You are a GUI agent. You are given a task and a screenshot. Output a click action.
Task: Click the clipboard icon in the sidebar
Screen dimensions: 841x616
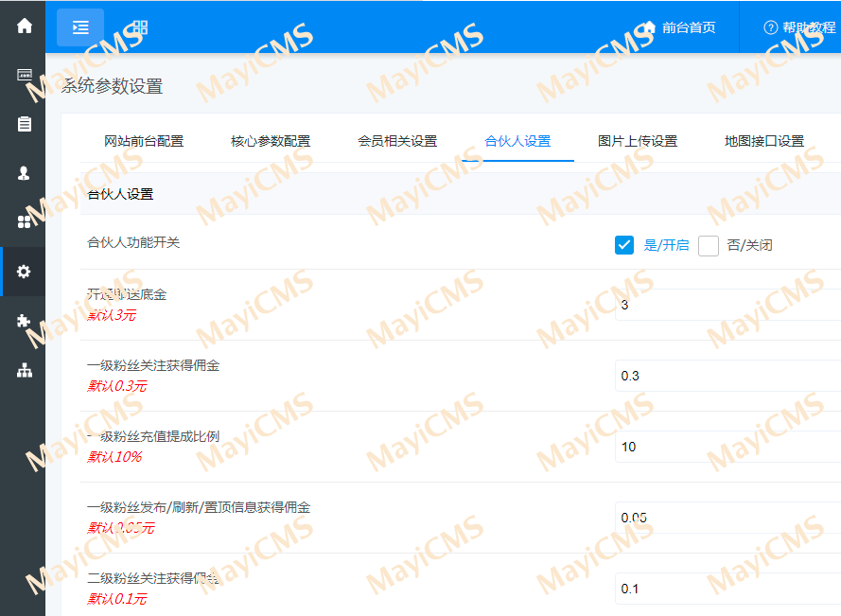point(24,124)
